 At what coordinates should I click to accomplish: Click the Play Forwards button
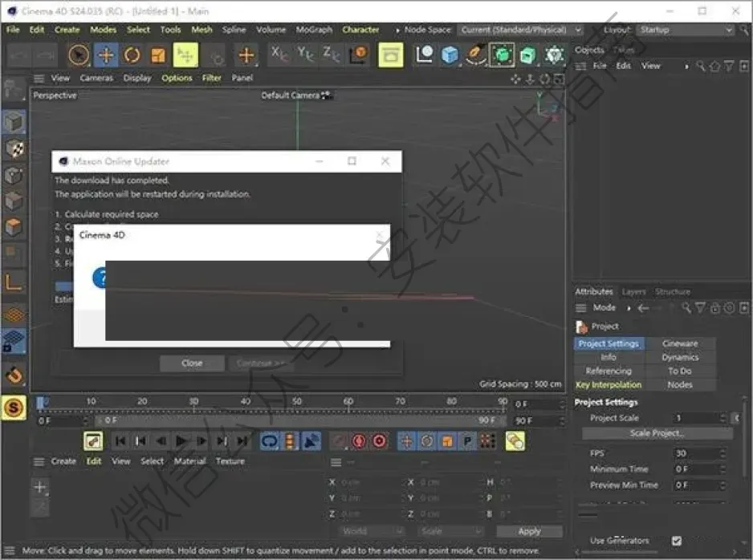pos(181,441)
